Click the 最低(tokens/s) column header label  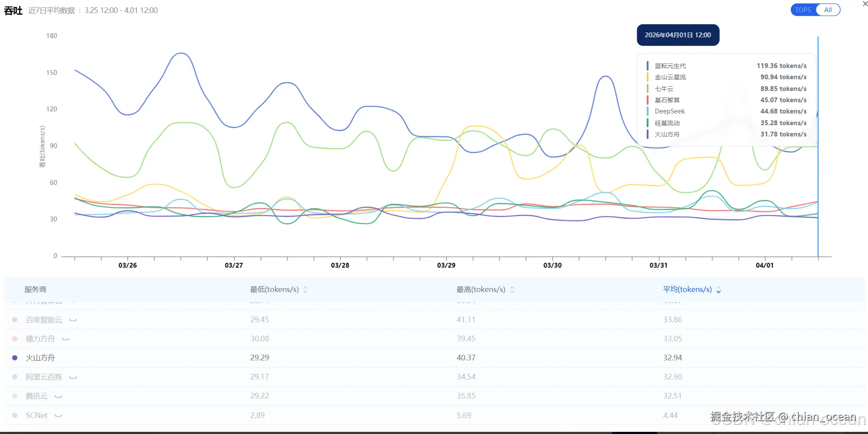(275, 289)
